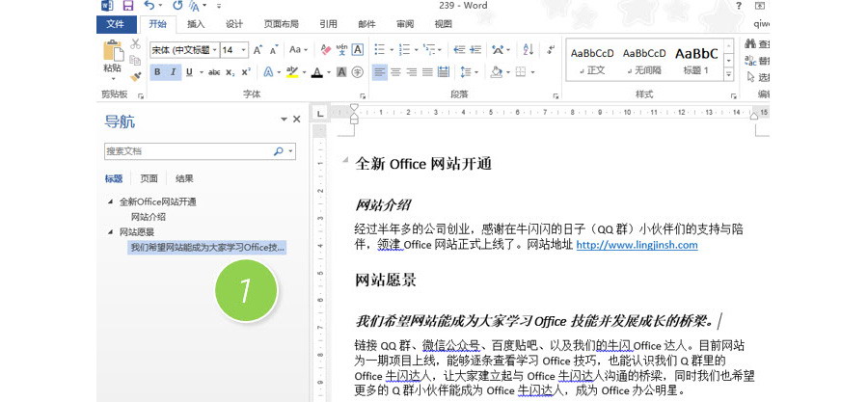Image resolution: width=868 pixels, height=402 pixels.
Task: Toggle align-left paragraph button
Action: point(379,72)
